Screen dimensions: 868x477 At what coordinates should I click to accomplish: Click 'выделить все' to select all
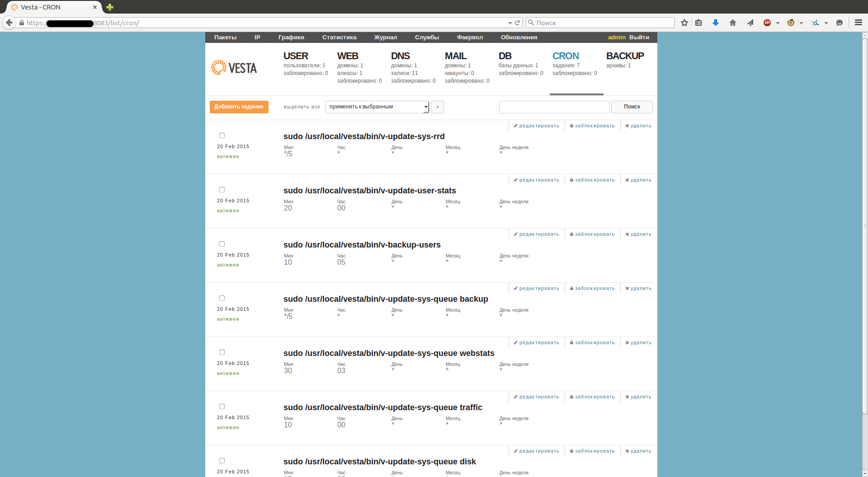[302, 107]
